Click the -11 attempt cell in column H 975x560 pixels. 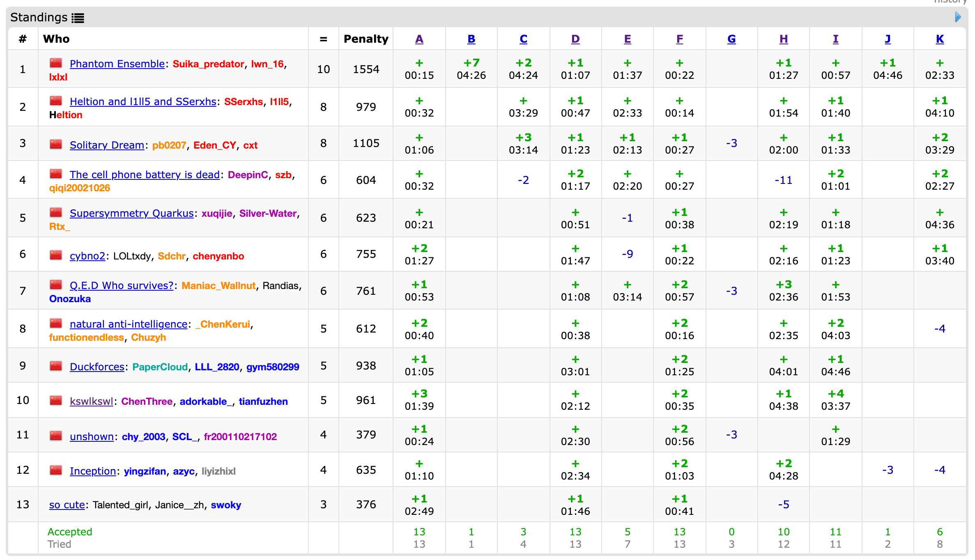click(x=783, y=180)
